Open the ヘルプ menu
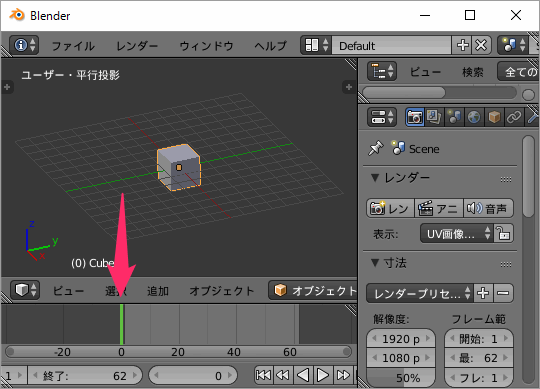The width and height of the screenshot is (540, 389). (270, 46)
